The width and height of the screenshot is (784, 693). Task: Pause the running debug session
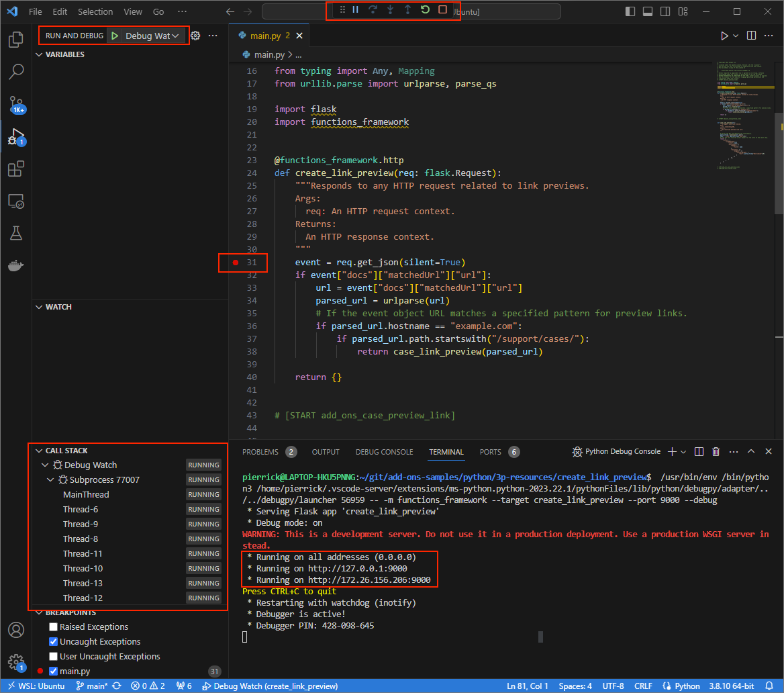(355, 10)
